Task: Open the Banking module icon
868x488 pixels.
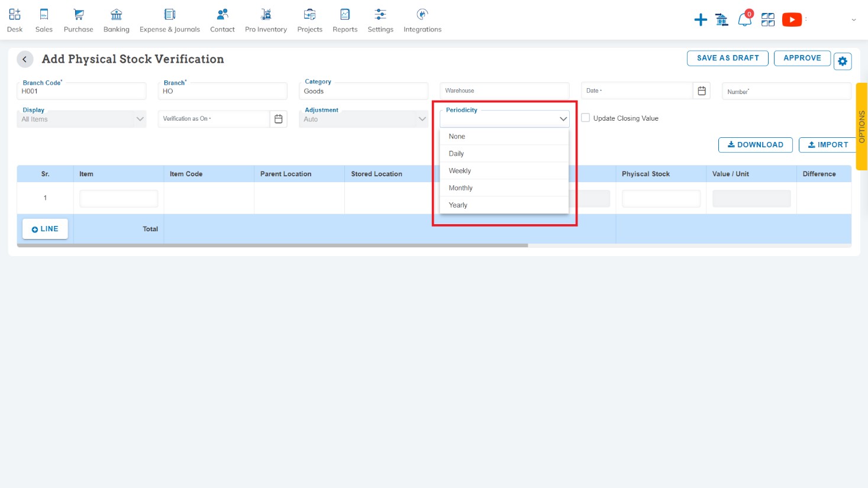Action: 117,14
